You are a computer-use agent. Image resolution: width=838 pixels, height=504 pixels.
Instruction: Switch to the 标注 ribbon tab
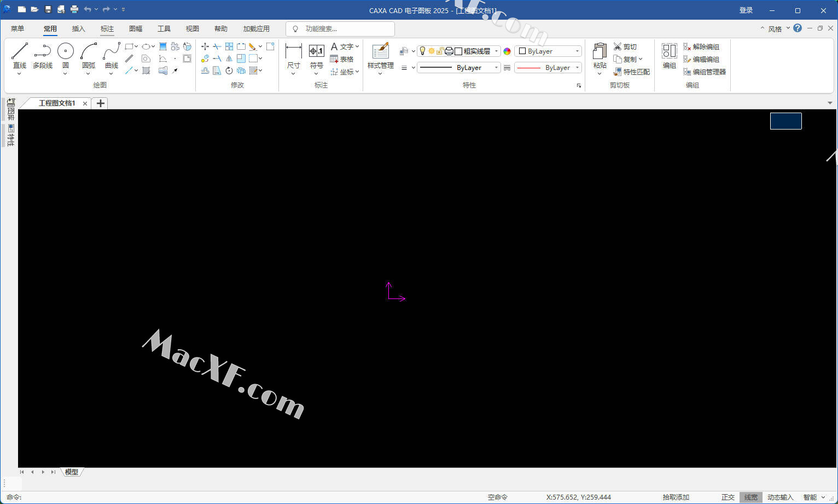click(x=107, y=28)
